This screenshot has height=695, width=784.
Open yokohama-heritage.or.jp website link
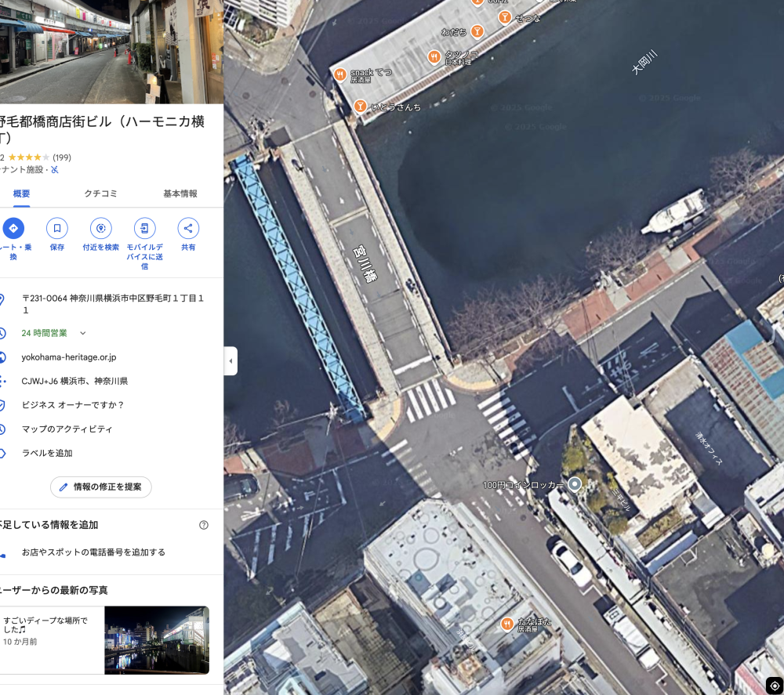click(x=69, y=357)
